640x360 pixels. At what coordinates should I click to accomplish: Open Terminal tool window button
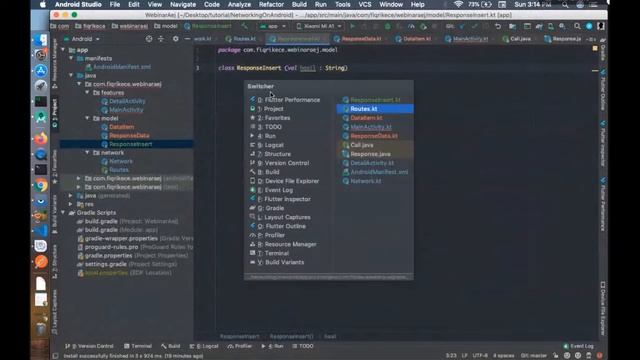pos(138,346)
